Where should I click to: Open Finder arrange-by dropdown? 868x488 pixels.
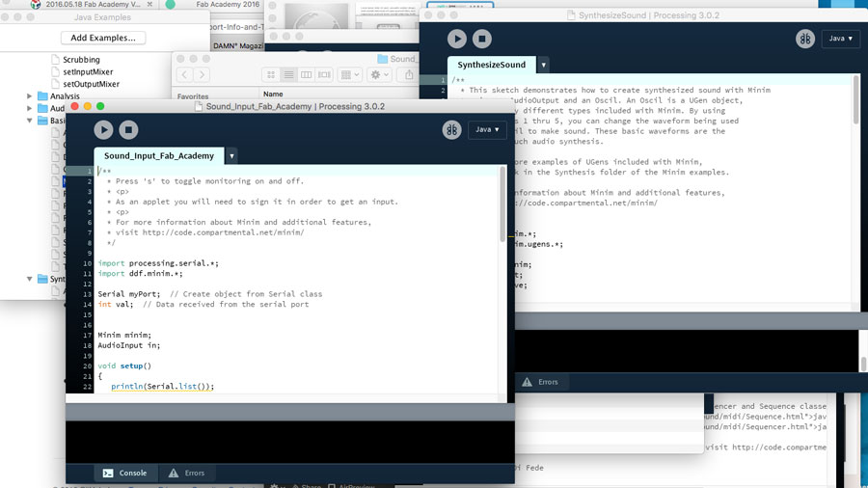pyautogui.click(x=350, y=74)
